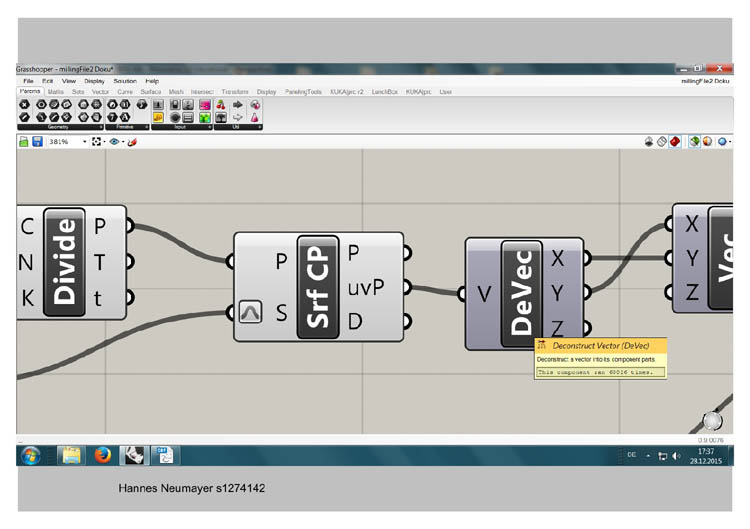This screenshot has width=750, height=529.
Task: Switch to the PanelingTools tab
Action: [303, 91]
